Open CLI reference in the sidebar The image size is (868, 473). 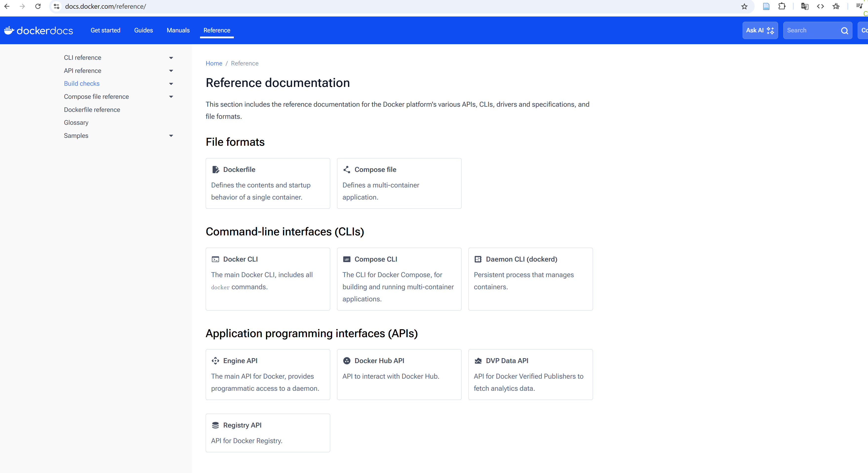[x=82, y=58]
